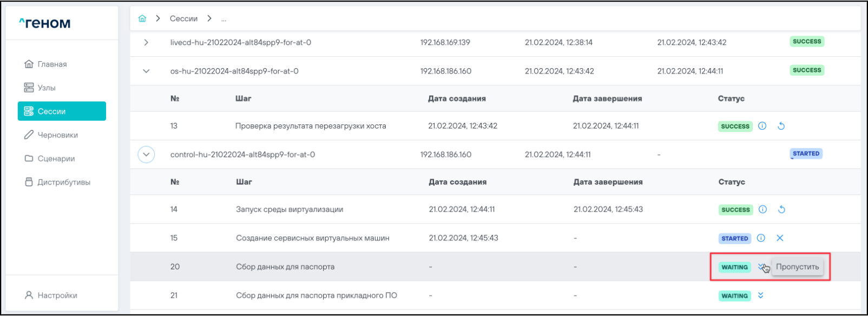
Task: Retry step 14 virtualization launch
Action: click(x=781, y=209)
